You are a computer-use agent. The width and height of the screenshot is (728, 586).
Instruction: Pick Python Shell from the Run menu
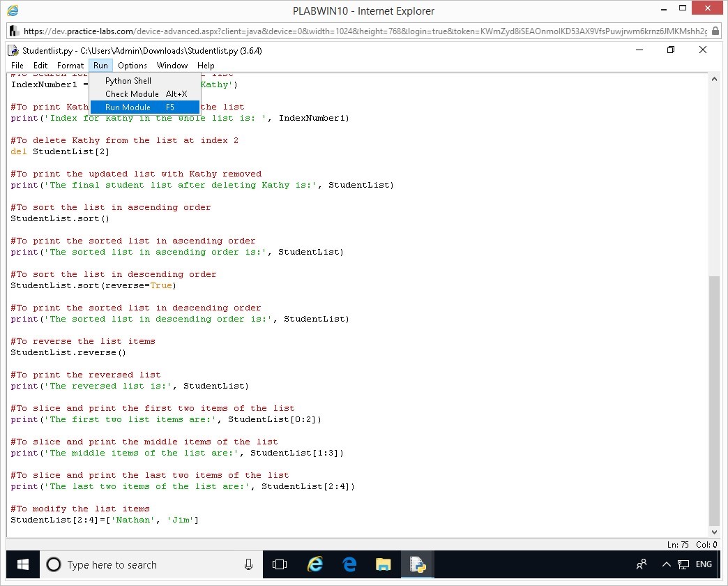coord(128,81)
